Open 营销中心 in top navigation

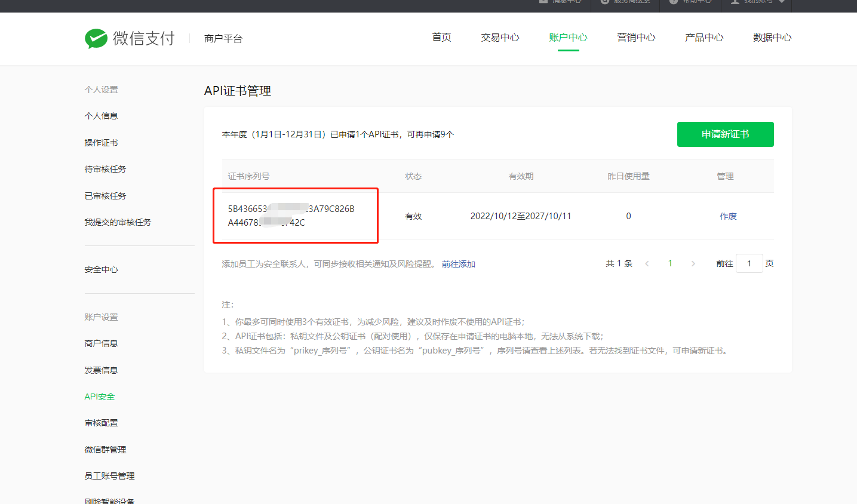click(x=636, y=37)
